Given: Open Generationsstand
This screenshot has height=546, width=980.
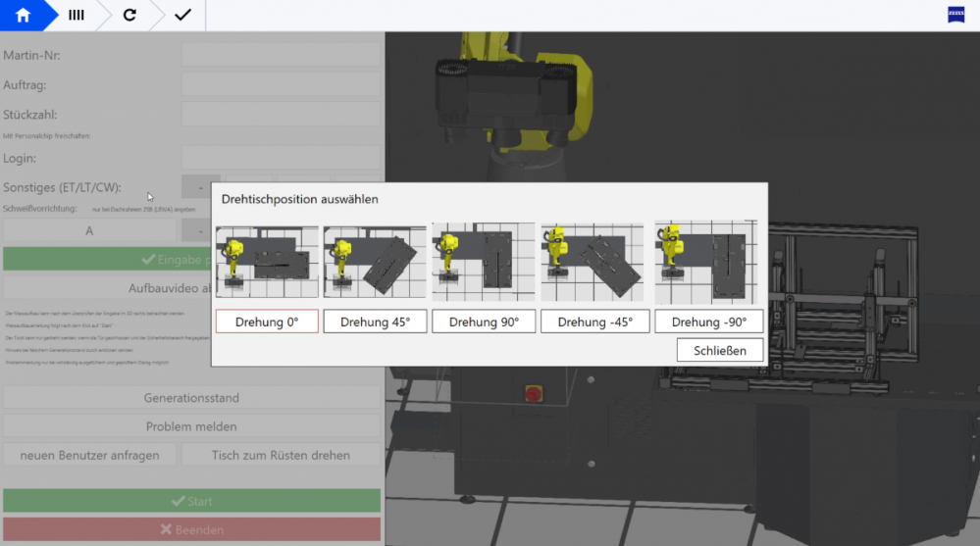Looking at the screenshot, I should click(191, 398).
